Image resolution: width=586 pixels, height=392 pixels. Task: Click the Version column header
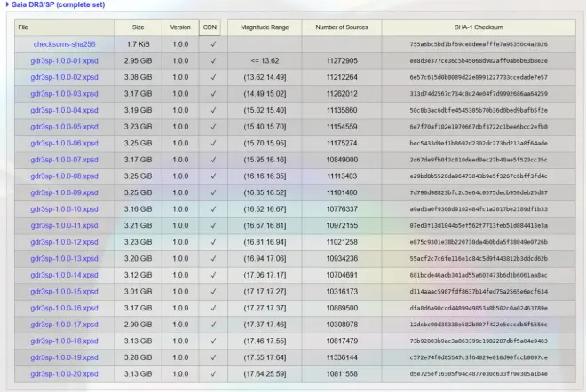(180, 27)
